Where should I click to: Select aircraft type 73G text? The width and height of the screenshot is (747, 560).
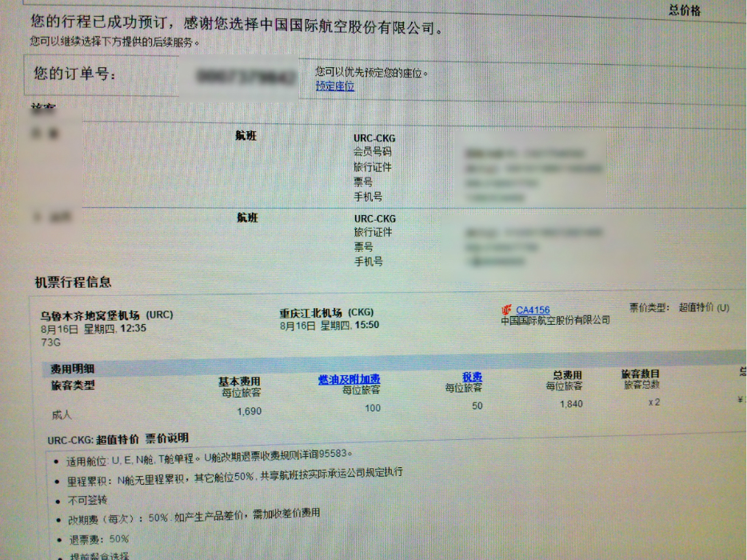pyautogui.click(x=51, y=342)
